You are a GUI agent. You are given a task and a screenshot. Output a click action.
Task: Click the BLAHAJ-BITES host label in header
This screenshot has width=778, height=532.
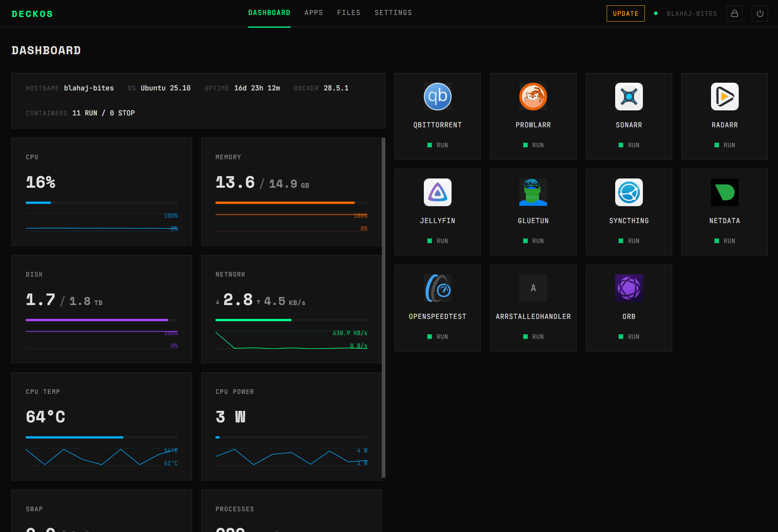(x=692, y=13)
